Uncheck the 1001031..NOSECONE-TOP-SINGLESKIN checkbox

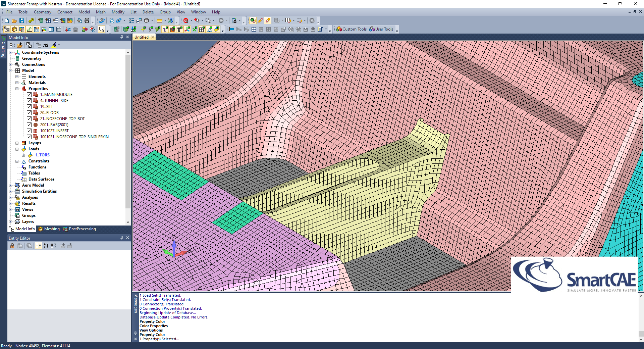(29, 137)
